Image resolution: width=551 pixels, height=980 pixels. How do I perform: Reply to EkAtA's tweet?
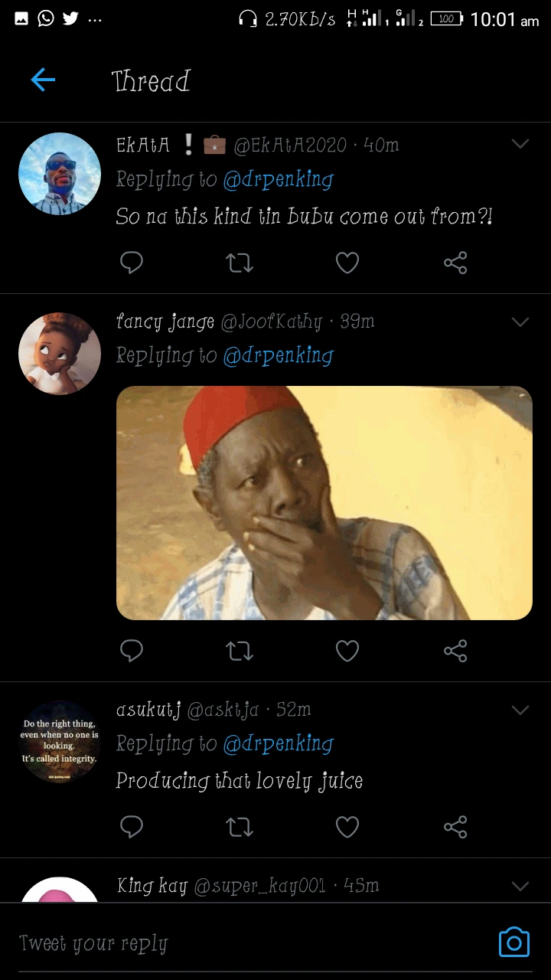tap(132, 263)
